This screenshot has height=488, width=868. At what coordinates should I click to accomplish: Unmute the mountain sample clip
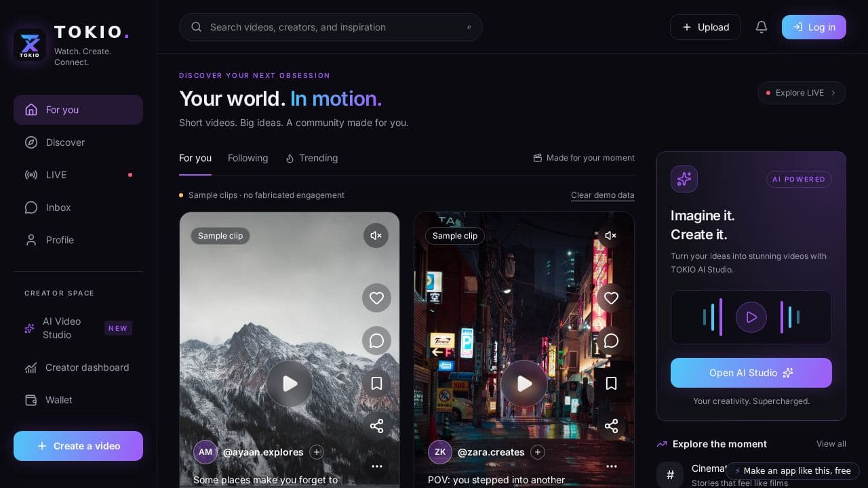coord(376,236)
